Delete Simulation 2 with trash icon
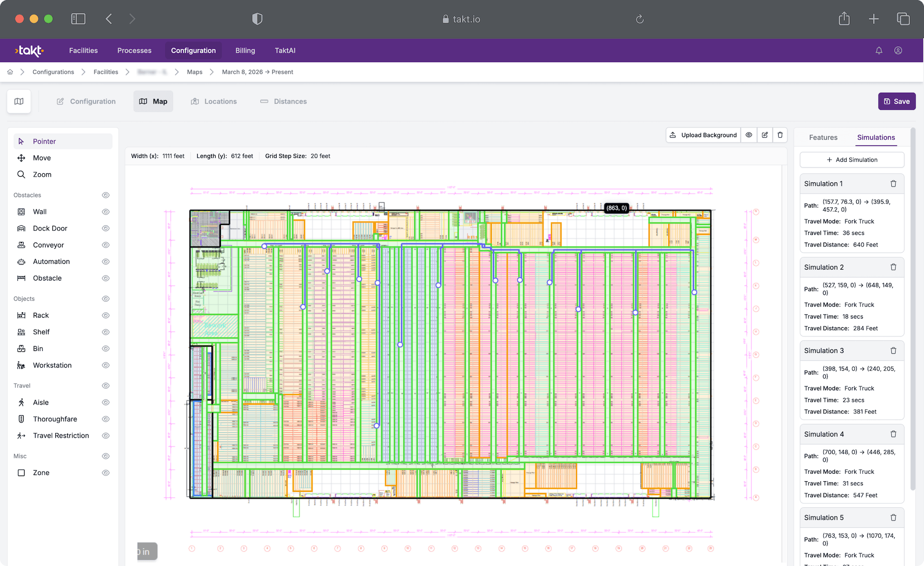Viewport: 924px width, 566px height. click(x=893, y=267)
